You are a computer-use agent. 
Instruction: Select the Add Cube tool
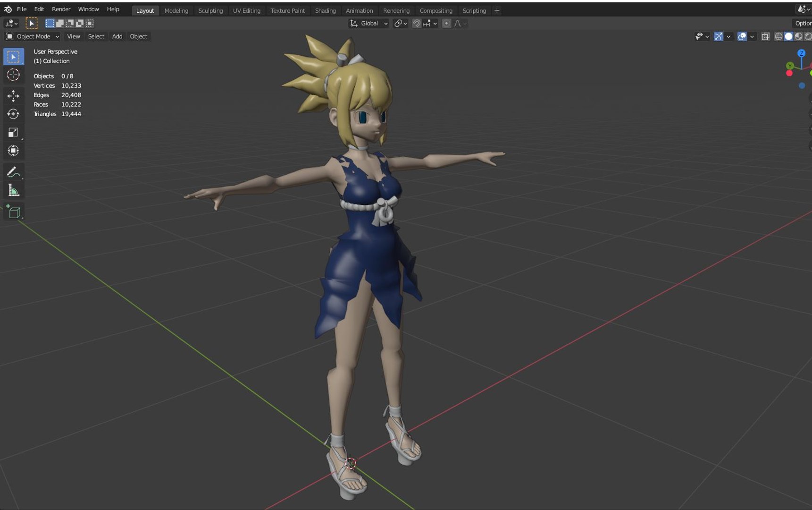[13, 212]
